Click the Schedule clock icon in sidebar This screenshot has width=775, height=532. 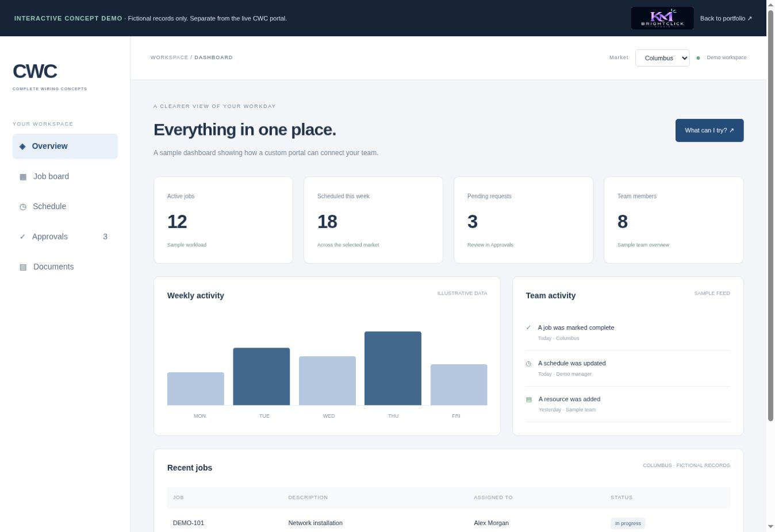23,207
